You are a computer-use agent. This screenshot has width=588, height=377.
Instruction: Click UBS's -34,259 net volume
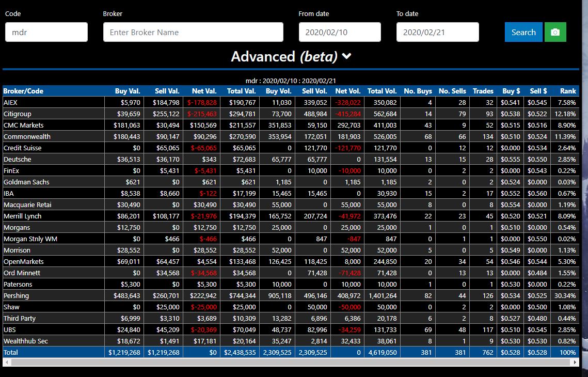click(x=349, y=329)
